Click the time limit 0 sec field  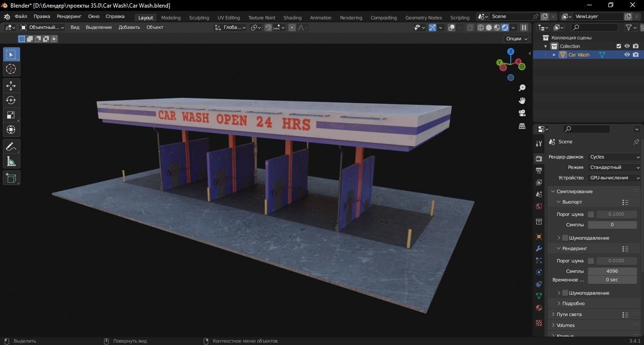tap(612, 280)
